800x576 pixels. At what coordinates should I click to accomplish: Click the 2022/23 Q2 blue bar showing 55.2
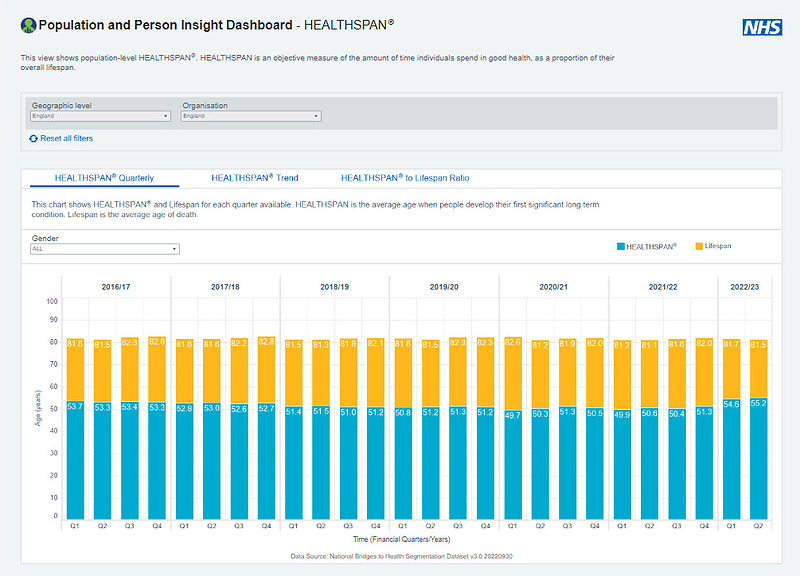coord(757,460)
